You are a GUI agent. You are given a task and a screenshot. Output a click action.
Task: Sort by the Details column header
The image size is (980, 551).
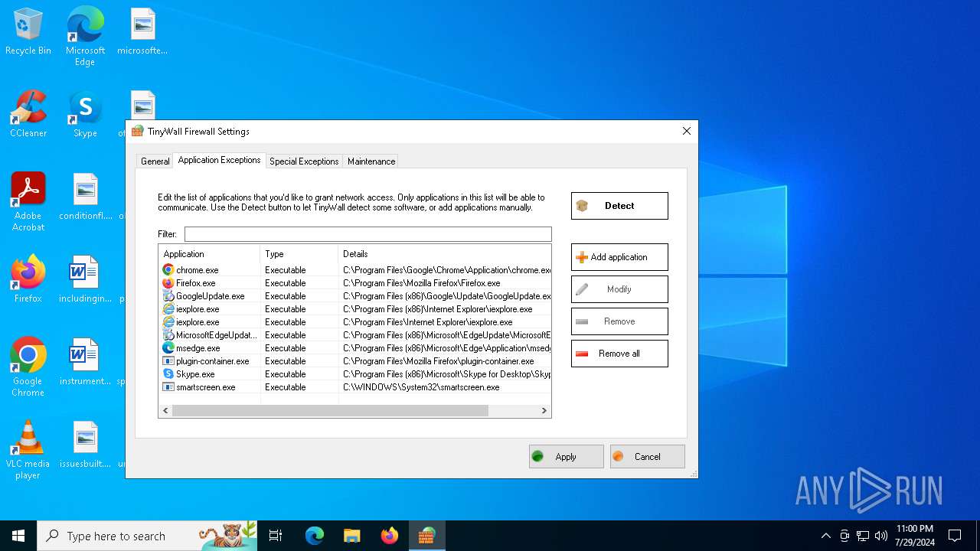444,254
